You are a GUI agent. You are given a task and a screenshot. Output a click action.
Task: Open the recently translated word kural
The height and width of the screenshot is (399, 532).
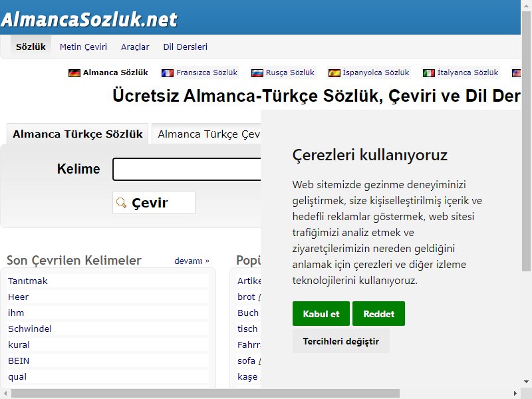point(19,344)
